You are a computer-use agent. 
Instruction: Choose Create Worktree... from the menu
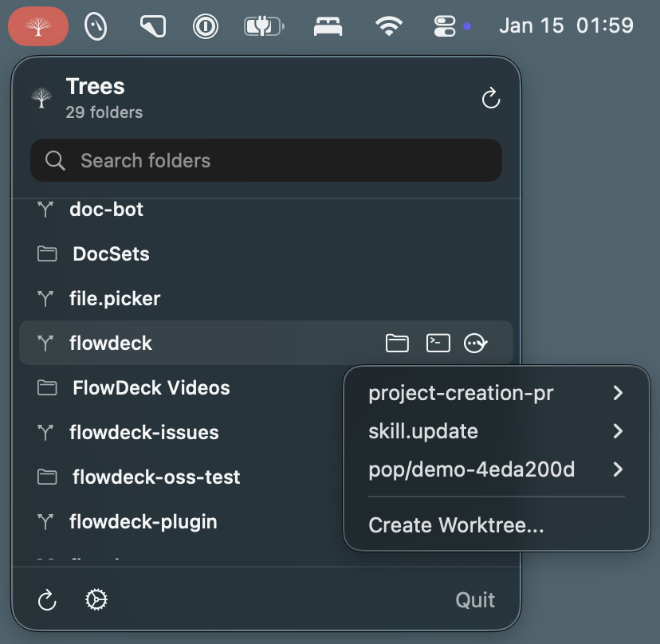pyautogui.click(x=456, y=525)
